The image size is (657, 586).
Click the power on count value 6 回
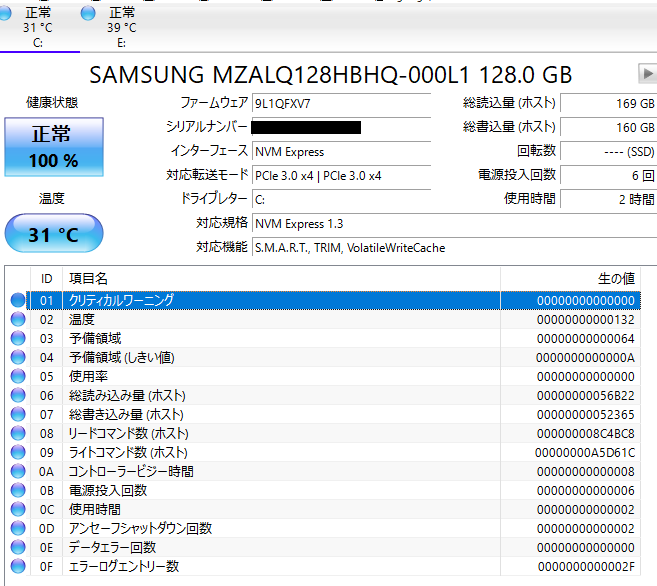(608, 176)
